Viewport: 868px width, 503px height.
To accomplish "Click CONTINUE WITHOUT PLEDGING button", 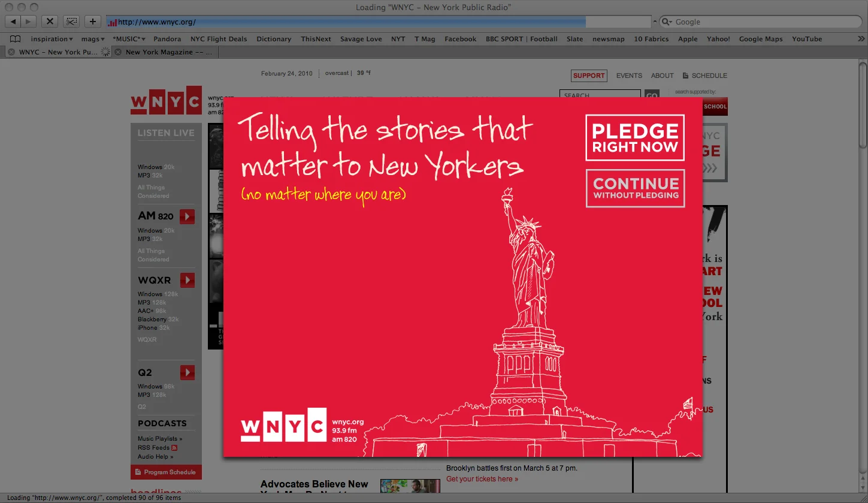I will pyautogui.click(x=636, y=188).
